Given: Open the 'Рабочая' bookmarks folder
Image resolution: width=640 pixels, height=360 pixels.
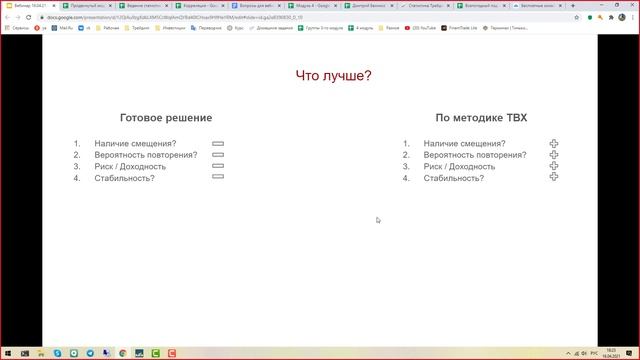Looking at the screenshot, I should pos(108,28).
